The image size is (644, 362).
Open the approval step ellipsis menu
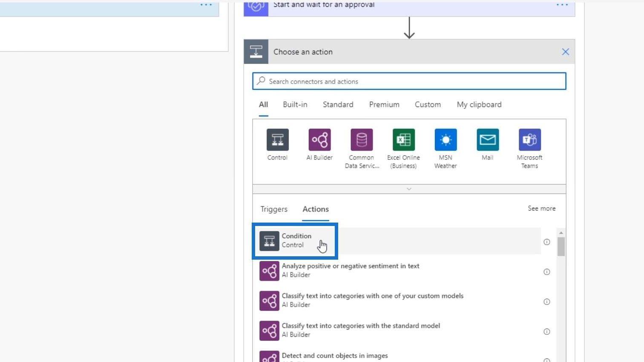click(x=562, y=5)
